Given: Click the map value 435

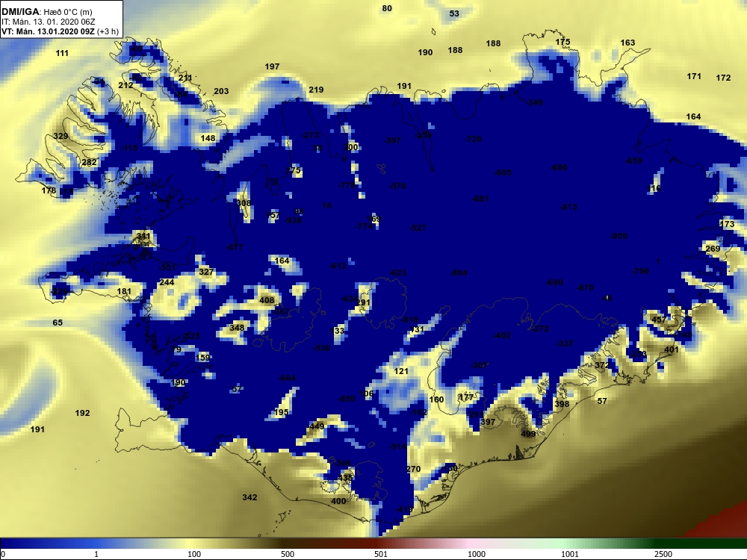Looking at the screenshot, I should 345,478.
